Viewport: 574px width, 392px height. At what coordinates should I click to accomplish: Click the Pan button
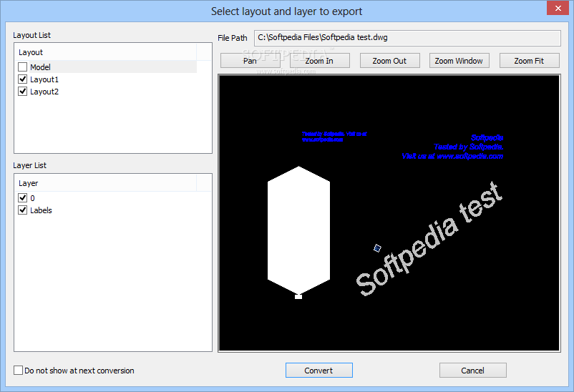click(x=250, y=61)
